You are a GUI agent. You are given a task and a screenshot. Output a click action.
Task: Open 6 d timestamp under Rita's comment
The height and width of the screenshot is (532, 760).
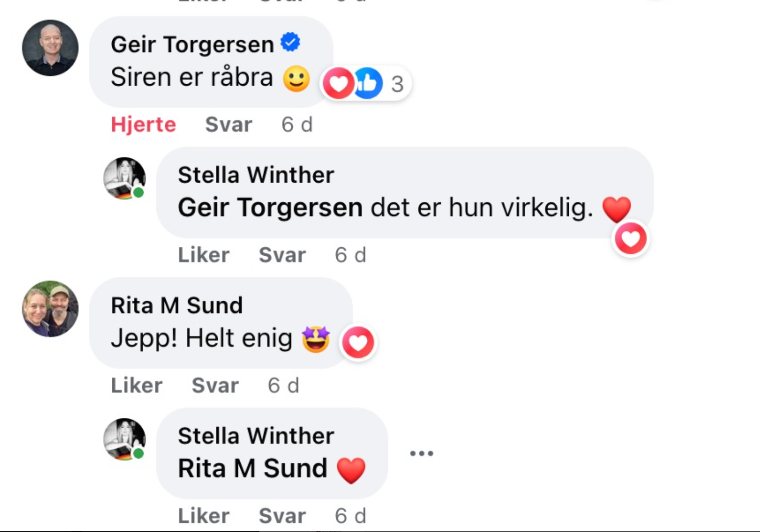pyautogui.click(x=283, y=386)
